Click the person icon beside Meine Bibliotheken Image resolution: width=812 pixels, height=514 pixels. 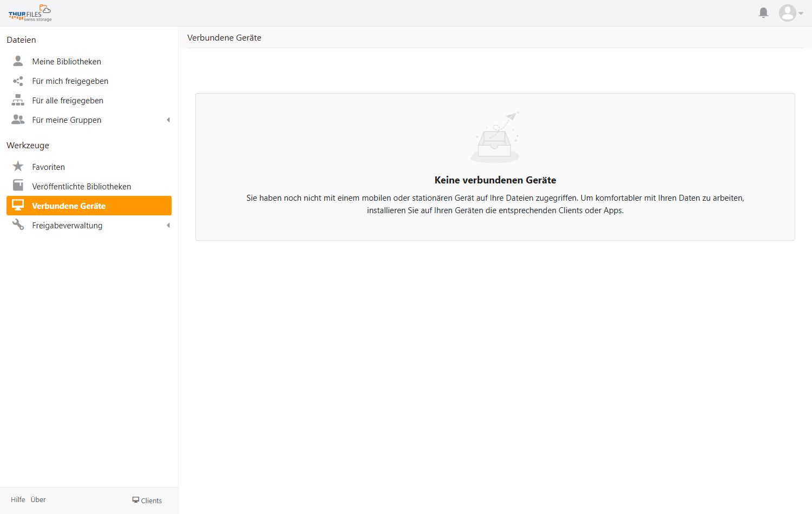coord(18,61)
